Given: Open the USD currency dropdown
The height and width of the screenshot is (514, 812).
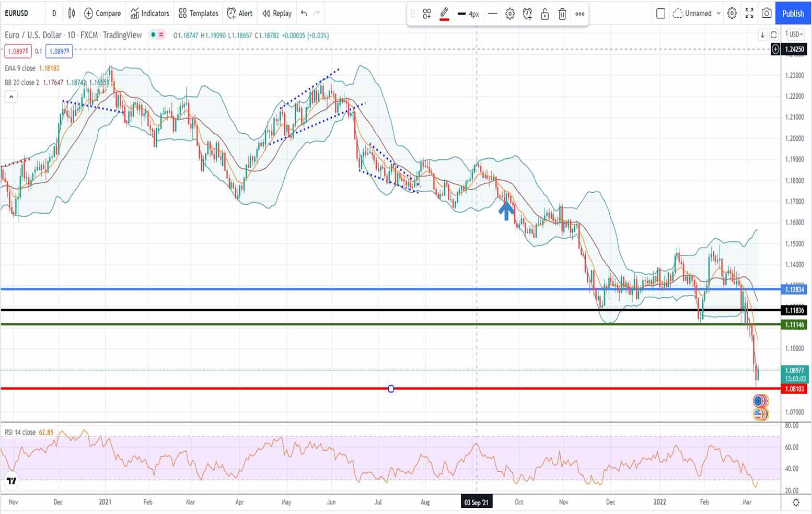Looking at the screenshot, I should [794, 34].
